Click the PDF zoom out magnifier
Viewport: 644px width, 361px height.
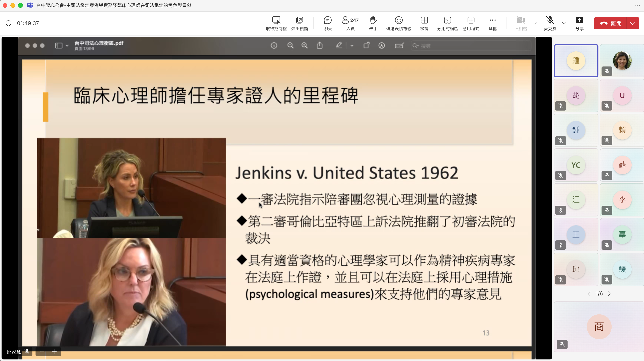290,46
